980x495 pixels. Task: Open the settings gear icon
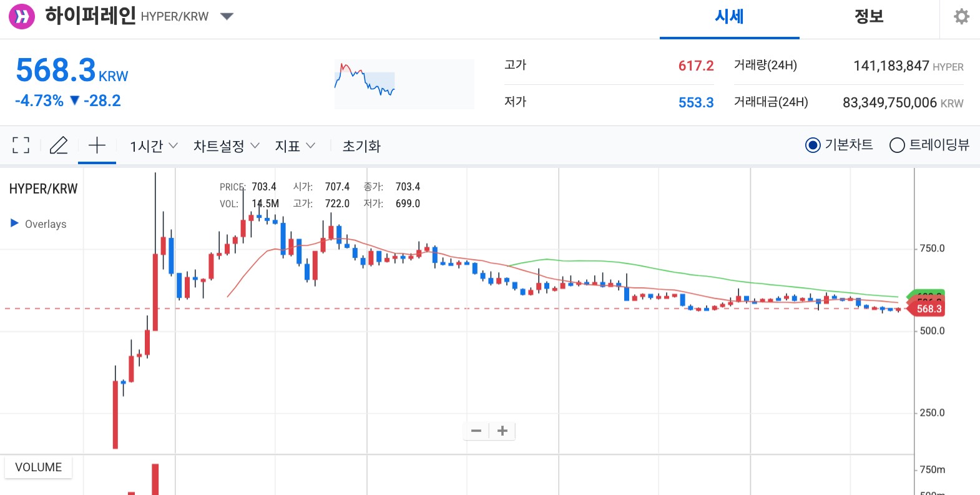961,17
